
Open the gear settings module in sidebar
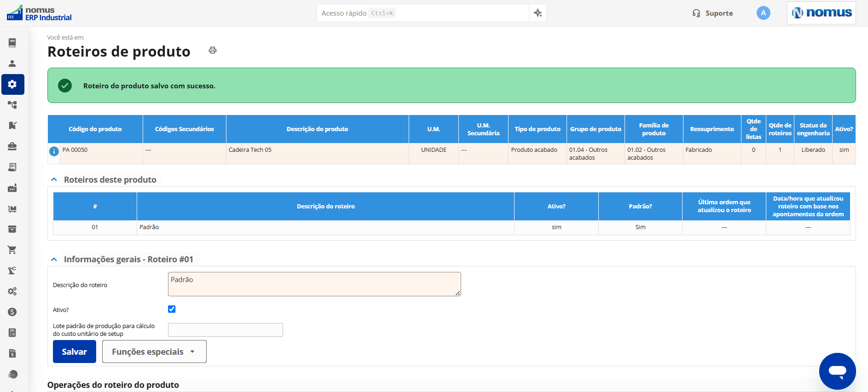pyautogui.click(x=12, y=84)
